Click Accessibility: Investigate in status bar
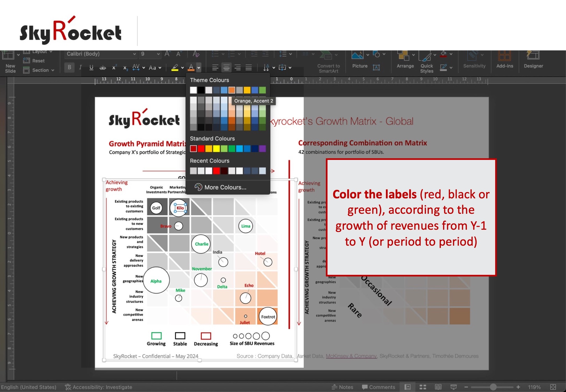 coord(99,387)
